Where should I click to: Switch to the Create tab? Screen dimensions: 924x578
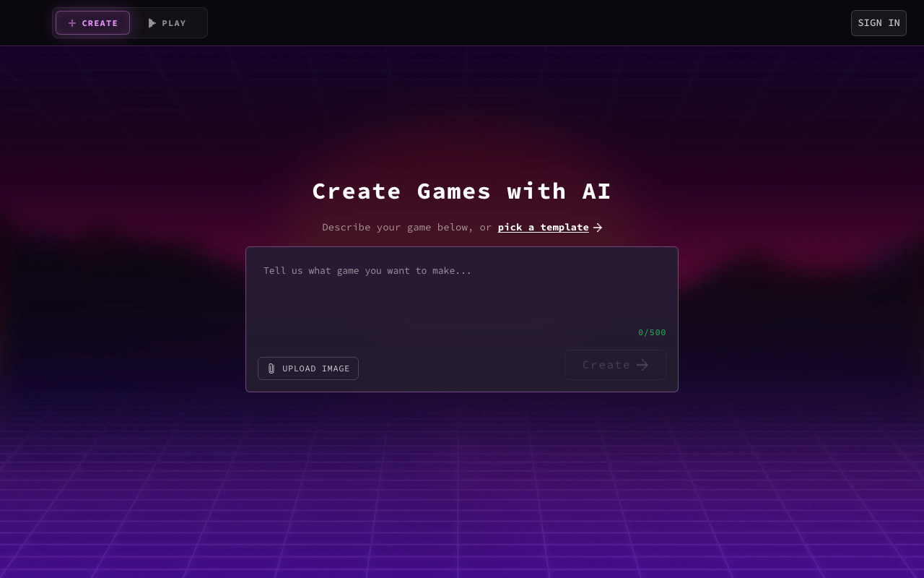[x=92, y=23]
